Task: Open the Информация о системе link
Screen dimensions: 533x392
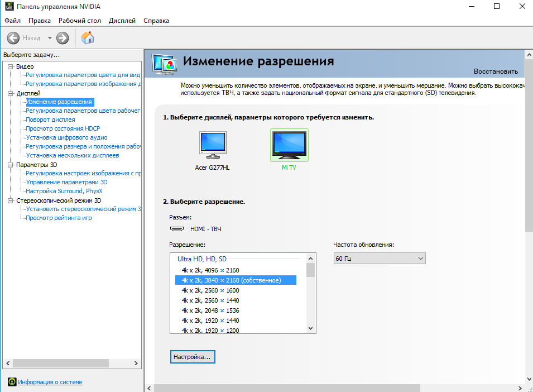Action: pos(50,382)
